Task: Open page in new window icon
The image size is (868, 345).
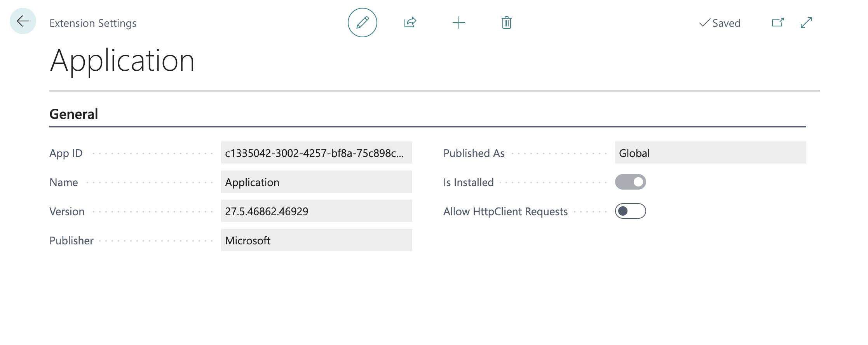Action: click(777, 23)
